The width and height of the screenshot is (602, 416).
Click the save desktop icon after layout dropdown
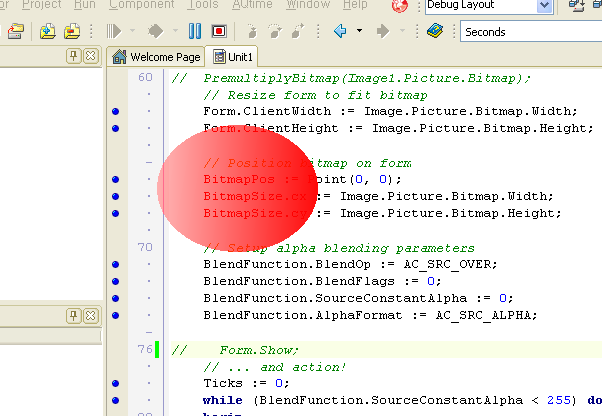click(578, 7)
